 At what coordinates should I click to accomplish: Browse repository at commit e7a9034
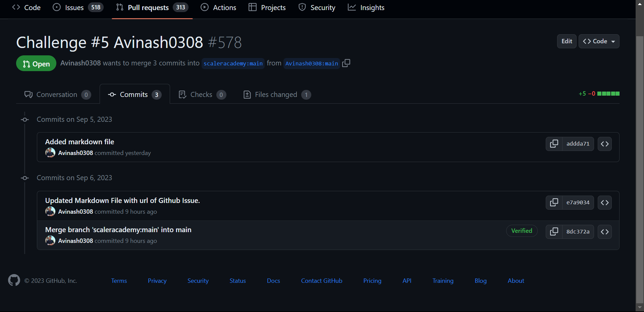click(x=604, y=203)
